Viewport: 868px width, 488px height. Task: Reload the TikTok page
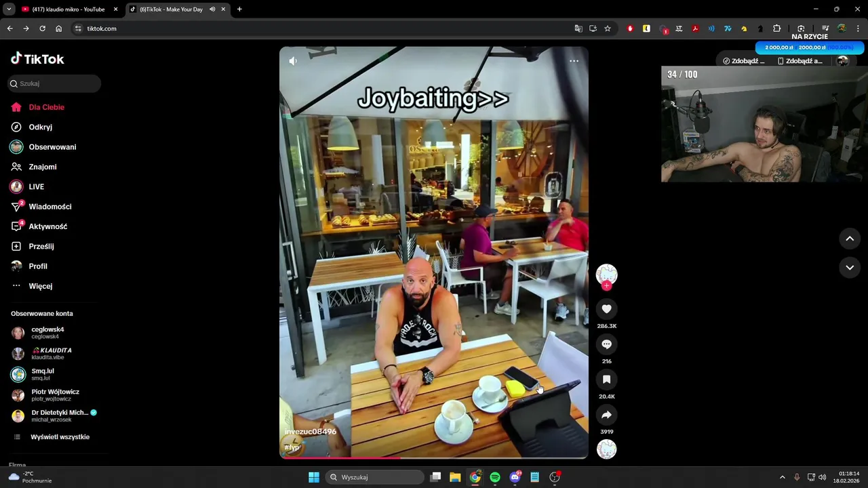click(x=42, y=28)
